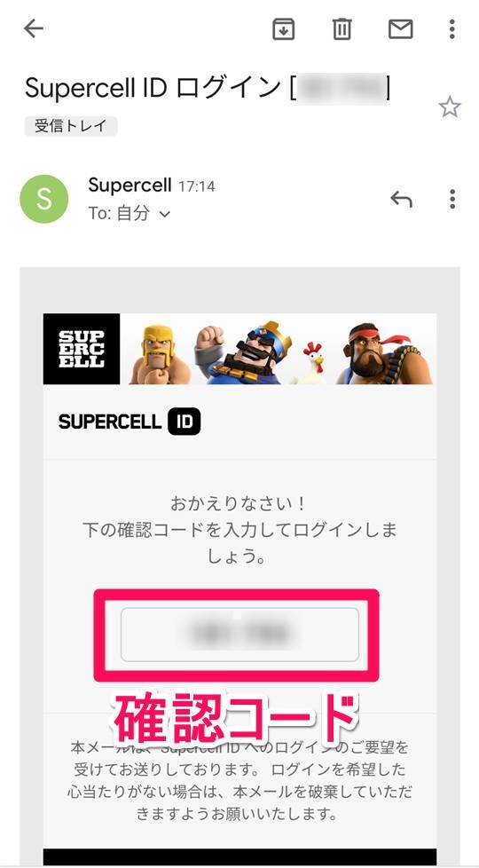Archive this email with the archive icon
The height and width of the screenshot is (868, 479).
(x=284, y=28)
